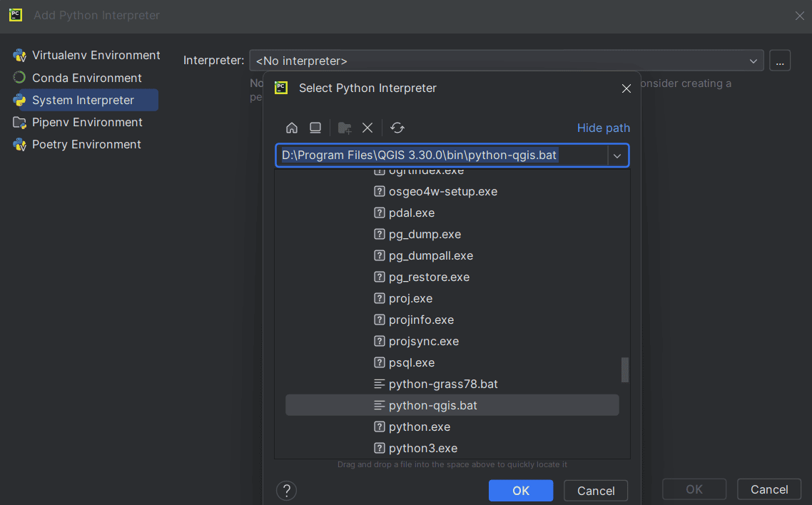Open the Interpreter combo box

[x=506, y=61]
